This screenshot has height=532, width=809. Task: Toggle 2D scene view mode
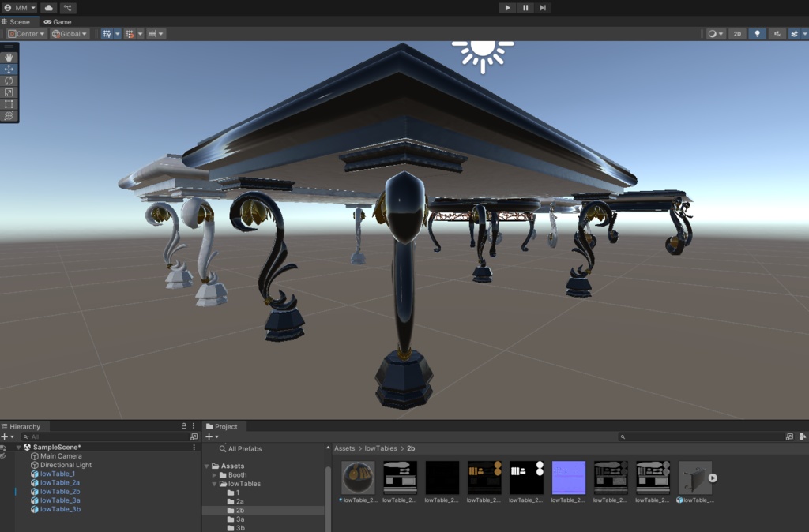[x=737, y=34]
